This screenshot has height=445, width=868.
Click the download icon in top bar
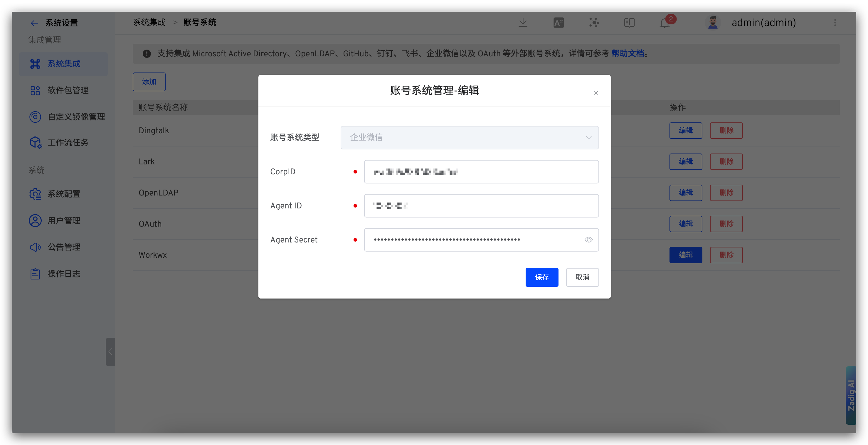click(x=523, y=23)
